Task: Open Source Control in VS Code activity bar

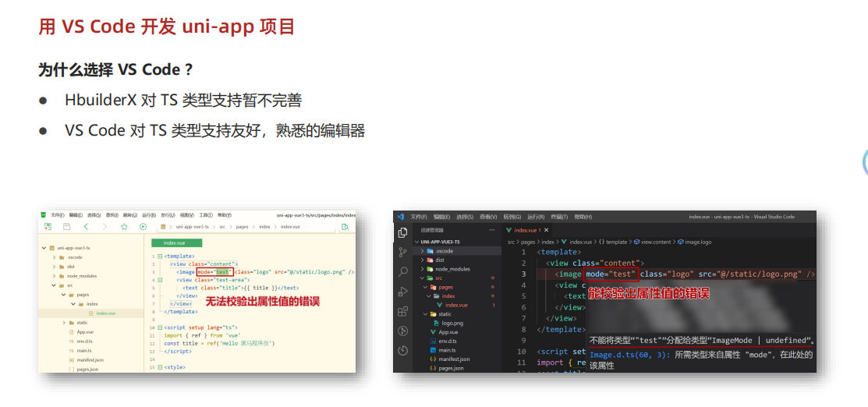Action: point(403,253)
